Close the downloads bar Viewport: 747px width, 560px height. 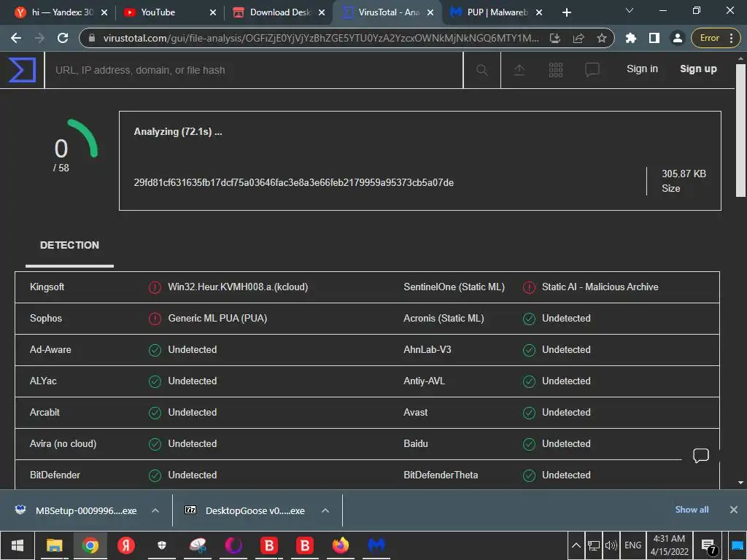coord(734,510)
